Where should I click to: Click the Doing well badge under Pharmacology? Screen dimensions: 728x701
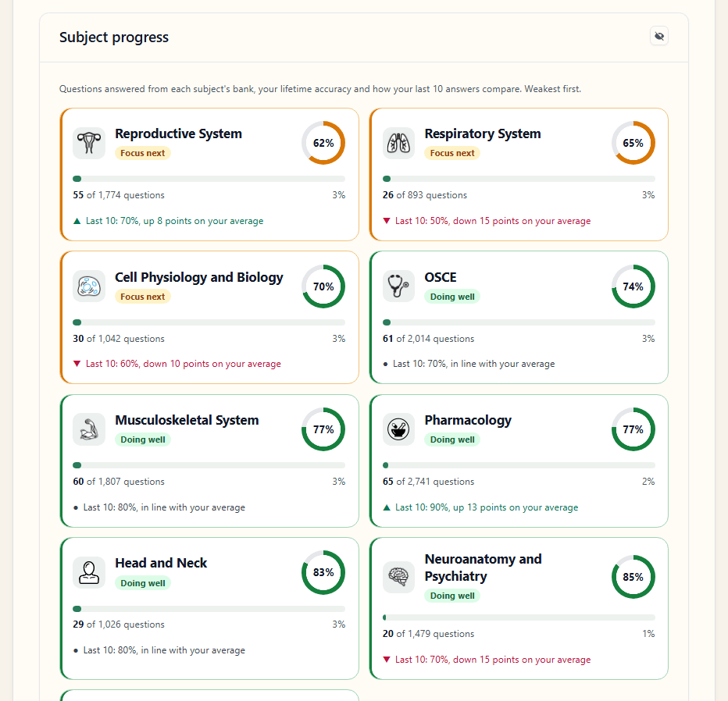452,439
